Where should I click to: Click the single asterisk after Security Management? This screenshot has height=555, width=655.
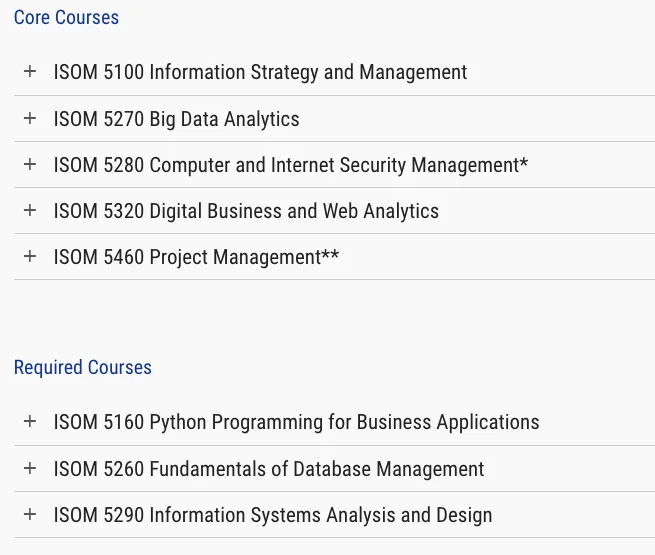click(524, 162)
